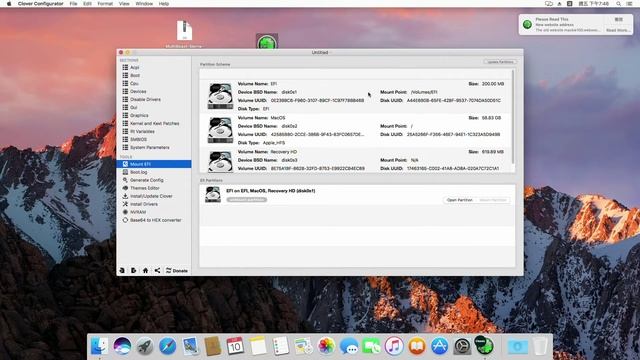The height and width of the screenshot is (360, 640).
Task: Click the /Volumes/EFI mount point value
Action: pos(424,92)
